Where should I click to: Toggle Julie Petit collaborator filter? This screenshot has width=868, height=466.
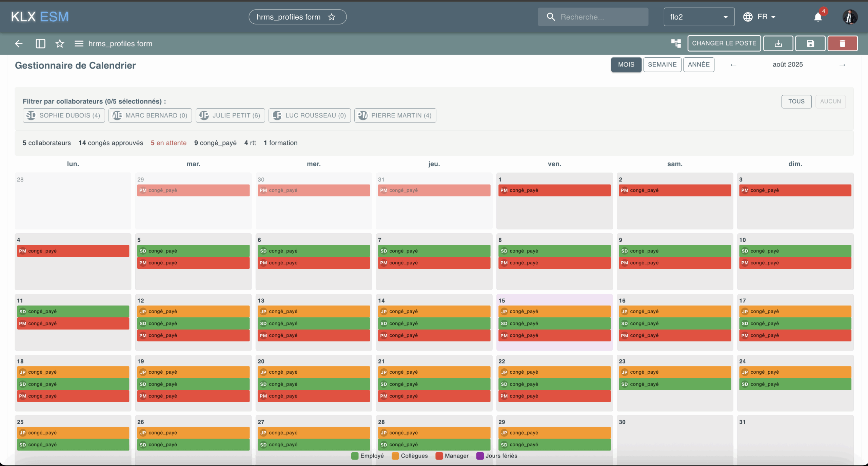(230, 115)
